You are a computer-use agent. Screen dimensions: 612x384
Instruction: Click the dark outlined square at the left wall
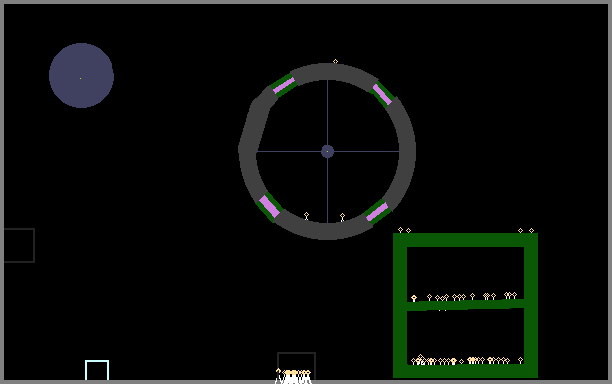coord(19,245)
